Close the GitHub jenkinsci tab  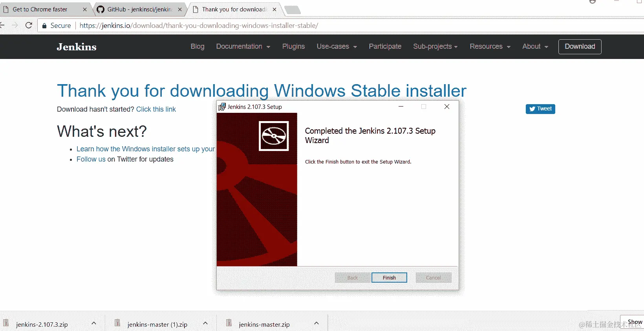coord(180,9)
